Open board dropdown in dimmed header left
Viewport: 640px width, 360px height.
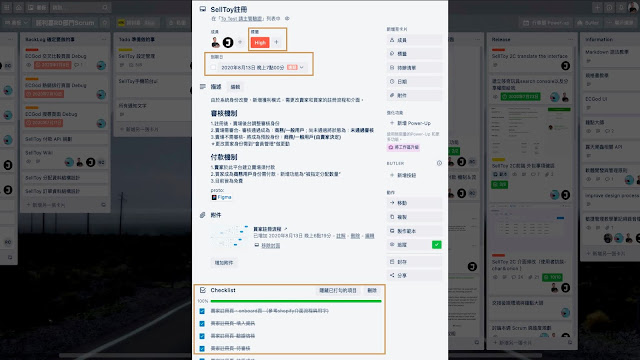[x=16, y=23]
